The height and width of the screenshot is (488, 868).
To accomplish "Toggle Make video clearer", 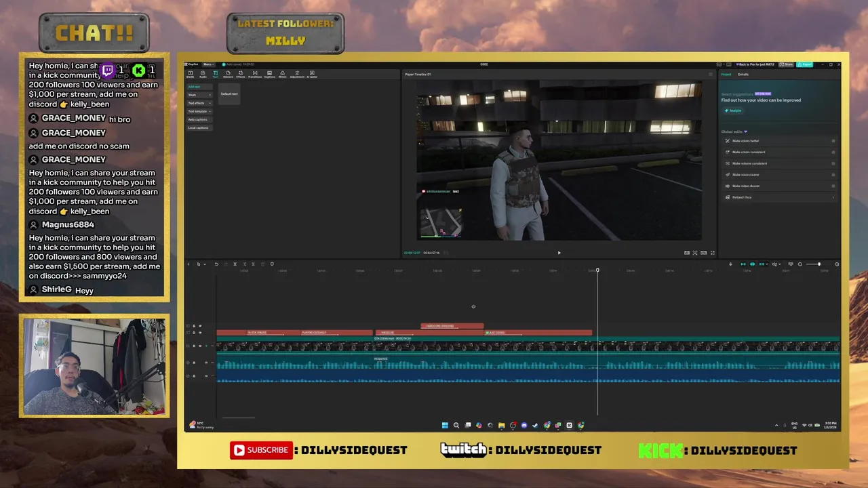I will (x=833, y=186).
